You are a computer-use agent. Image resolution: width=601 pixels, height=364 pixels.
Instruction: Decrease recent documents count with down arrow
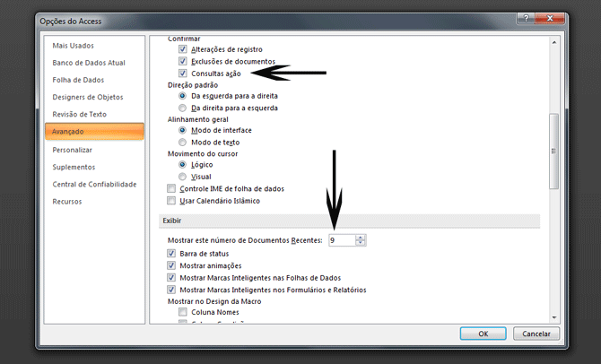[361, 243]
